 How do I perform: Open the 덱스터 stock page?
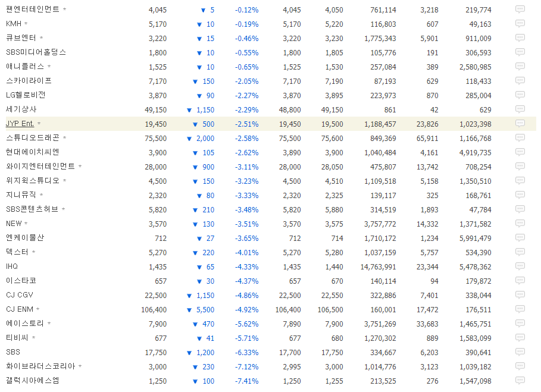[17, 252]
